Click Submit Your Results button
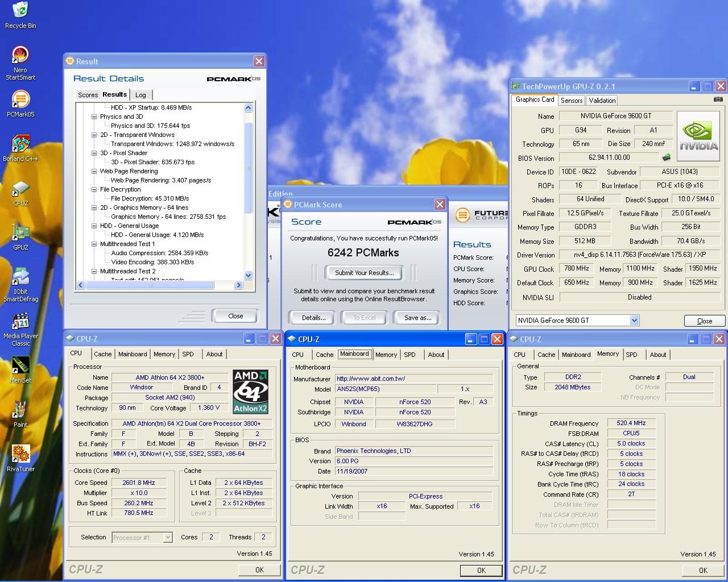Screen dimensions: 728x582 364,273
